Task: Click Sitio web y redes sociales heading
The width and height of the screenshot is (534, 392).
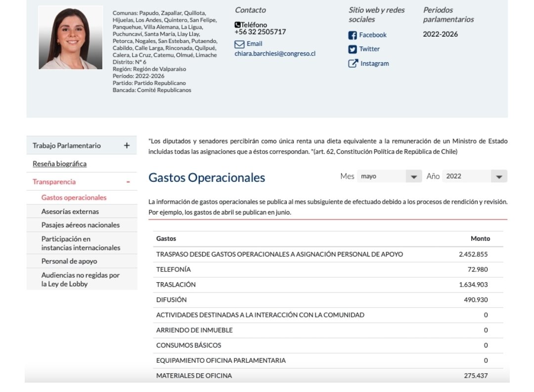Action: tap(377, 15)
